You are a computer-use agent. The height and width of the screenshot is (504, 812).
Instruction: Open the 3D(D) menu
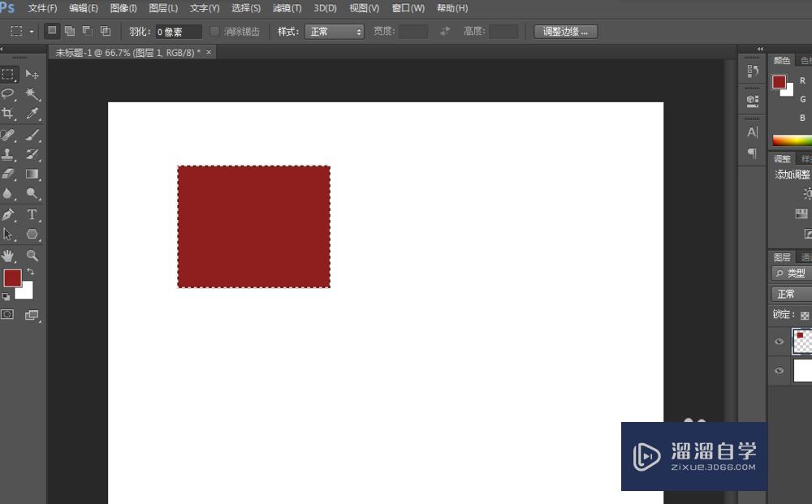pos(325,8)
